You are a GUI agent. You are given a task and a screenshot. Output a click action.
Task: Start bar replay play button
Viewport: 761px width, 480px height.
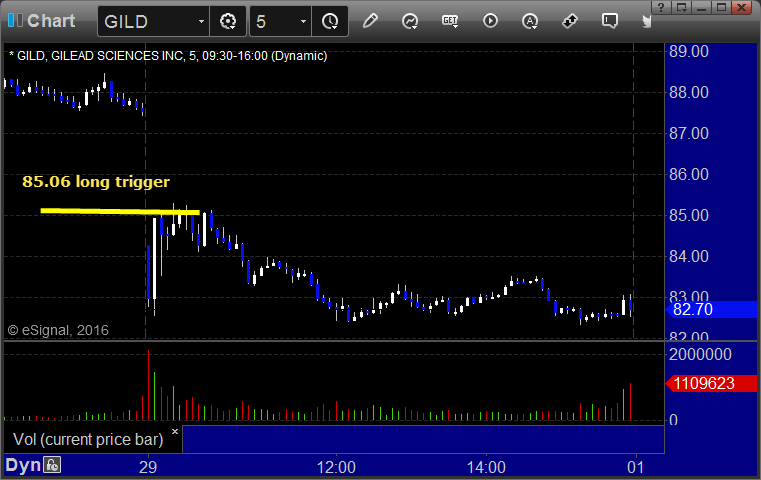tap(490, 21)
